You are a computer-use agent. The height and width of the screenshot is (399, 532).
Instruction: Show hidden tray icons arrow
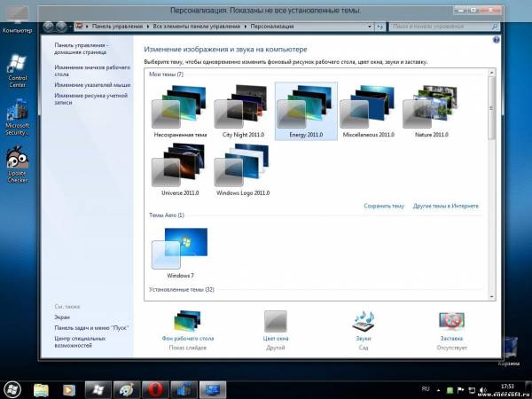[438, 390]
